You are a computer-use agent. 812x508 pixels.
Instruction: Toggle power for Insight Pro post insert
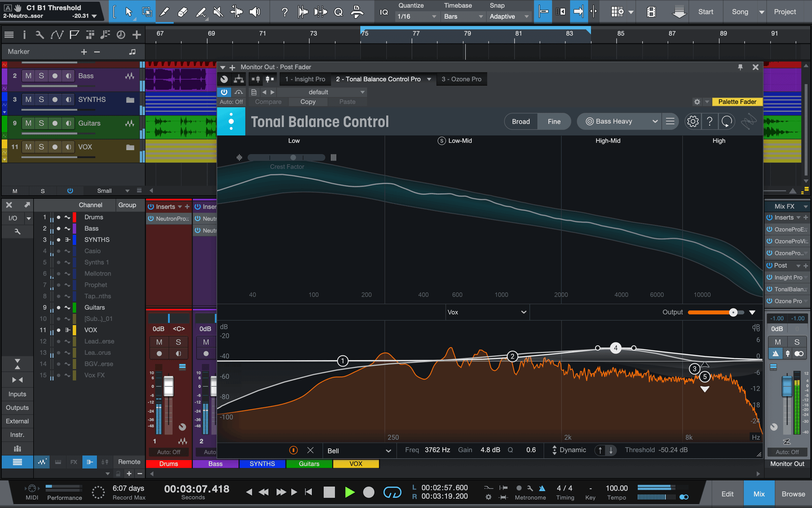(x=769, y=277)
